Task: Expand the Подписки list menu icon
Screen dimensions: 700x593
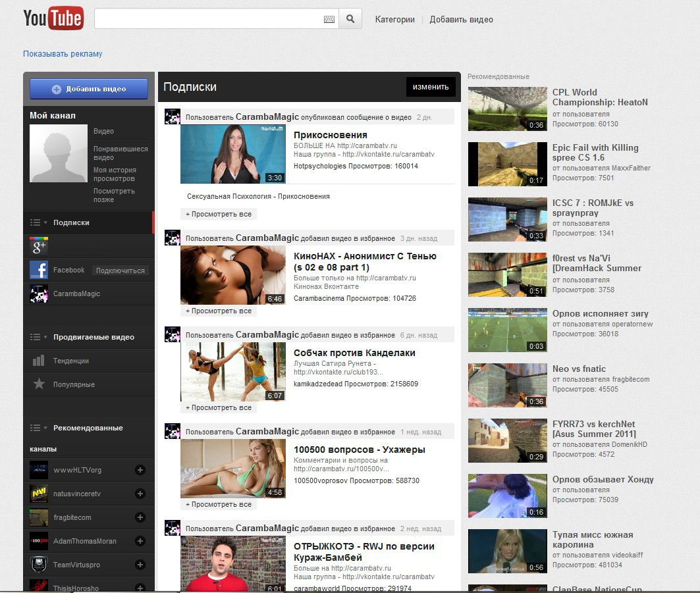Action: [x=38, y=222]
